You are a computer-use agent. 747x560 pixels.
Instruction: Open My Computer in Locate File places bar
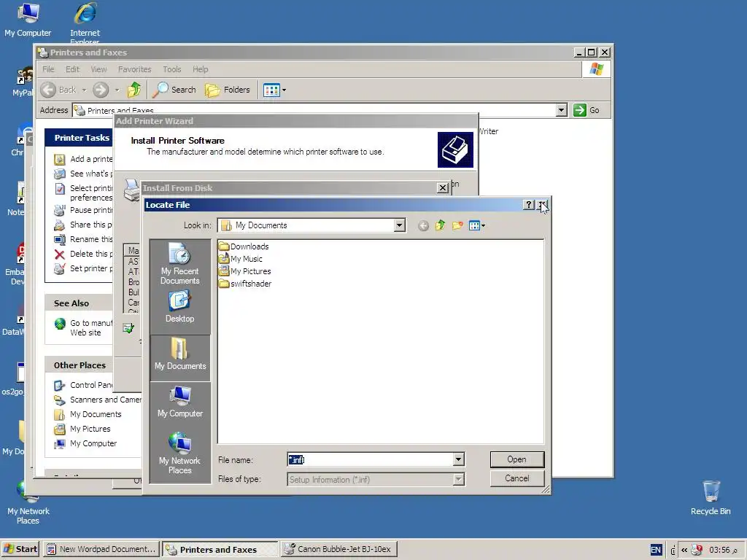tap(180, 402)
